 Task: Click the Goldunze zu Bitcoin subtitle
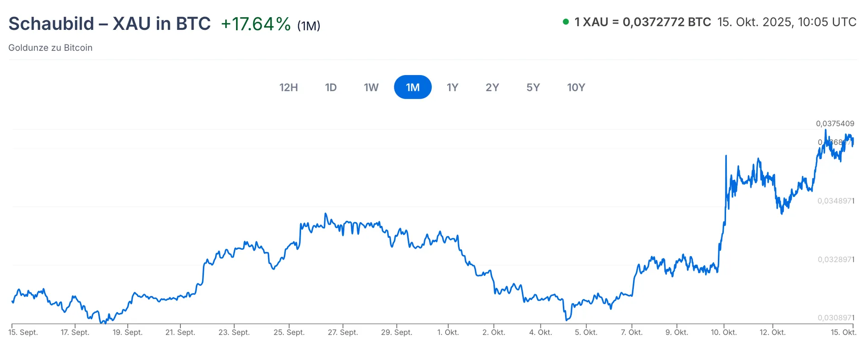click(x=50, y=48)
